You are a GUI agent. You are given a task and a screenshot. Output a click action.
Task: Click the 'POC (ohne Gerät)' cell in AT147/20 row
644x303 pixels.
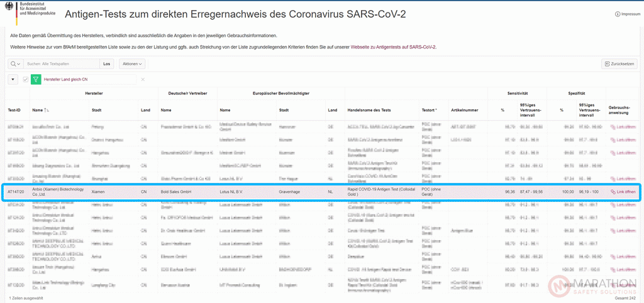[431, 192]
